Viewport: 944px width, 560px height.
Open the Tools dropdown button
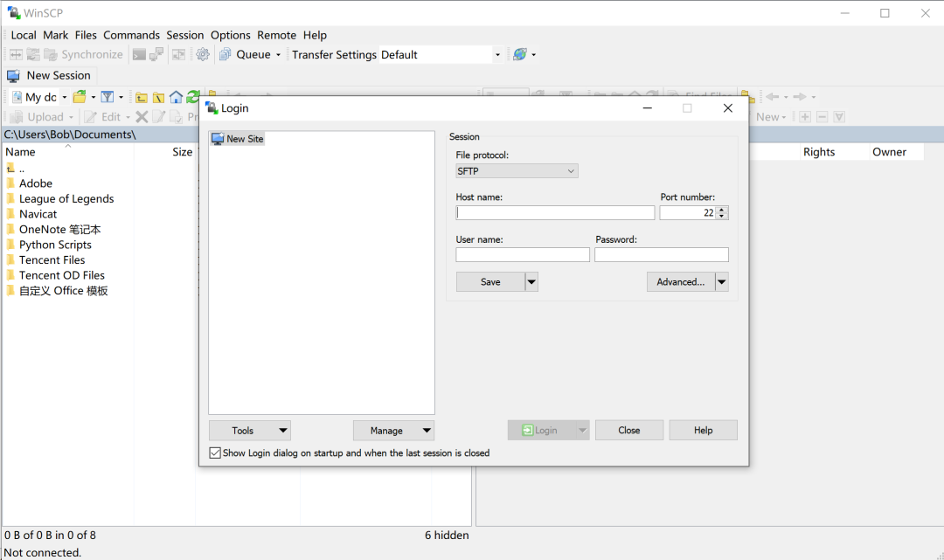(x=250, y=431)
